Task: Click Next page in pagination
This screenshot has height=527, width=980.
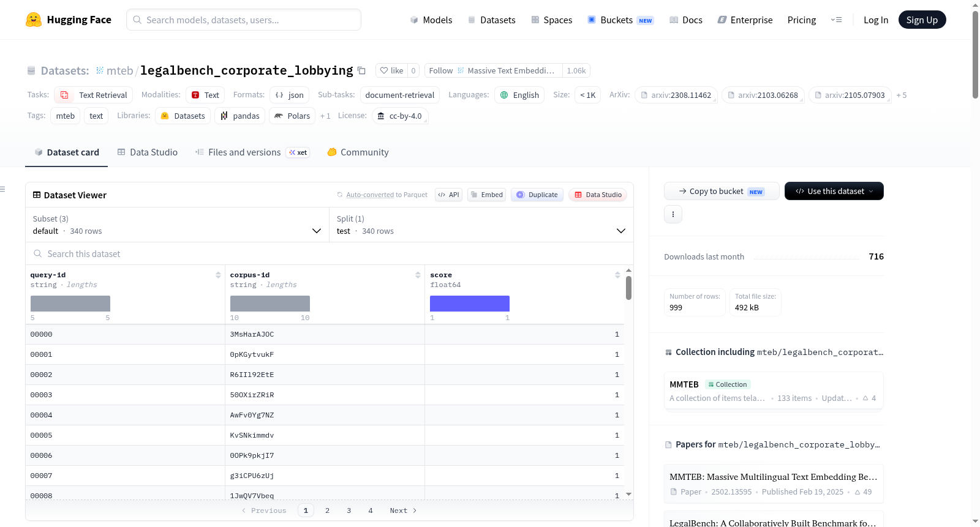Action: tap(403, 510)
